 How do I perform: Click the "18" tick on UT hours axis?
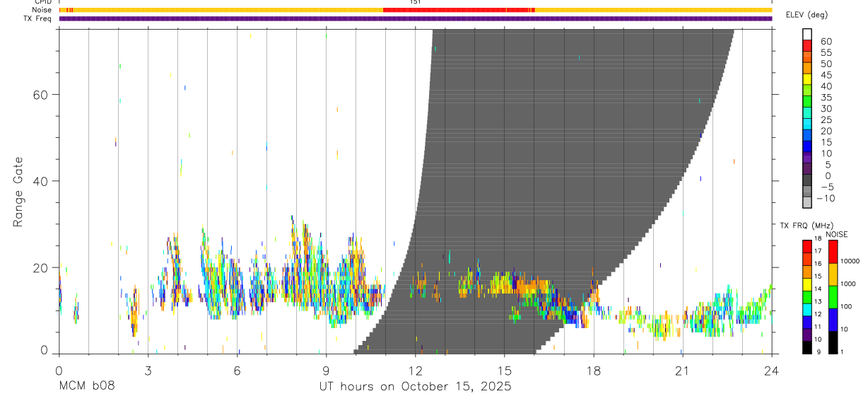593,371
